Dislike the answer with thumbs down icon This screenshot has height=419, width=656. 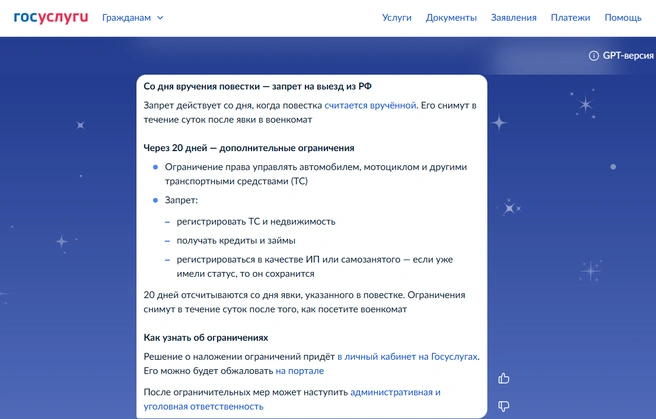(504, 406)
